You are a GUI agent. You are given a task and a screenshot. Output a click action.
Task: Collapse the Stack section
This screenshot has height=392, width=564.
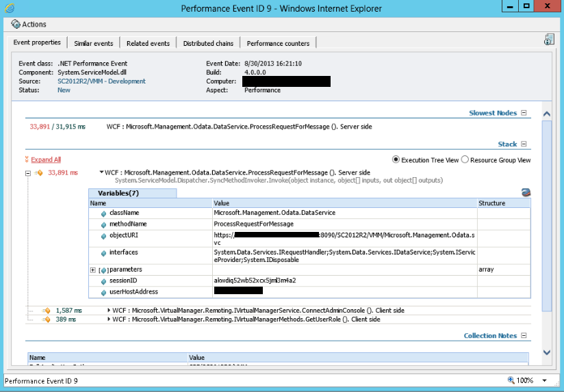[524, 144]
